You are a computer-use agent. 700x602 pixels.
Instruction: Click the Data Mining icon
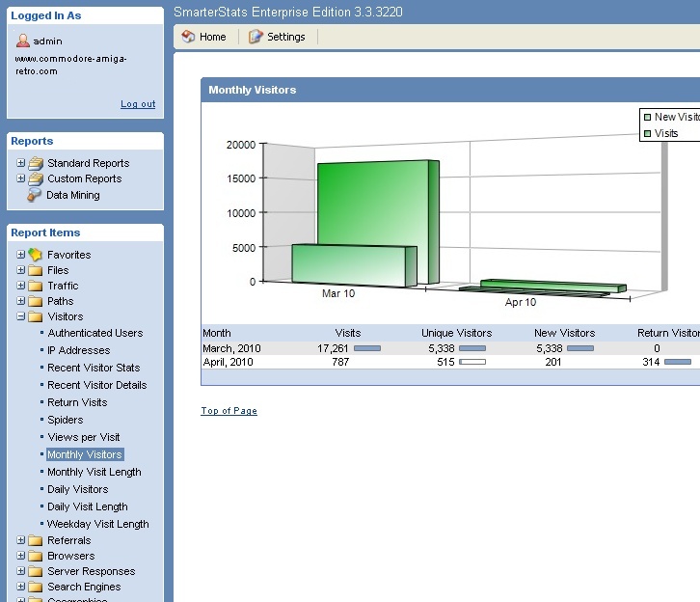[35, 195]
